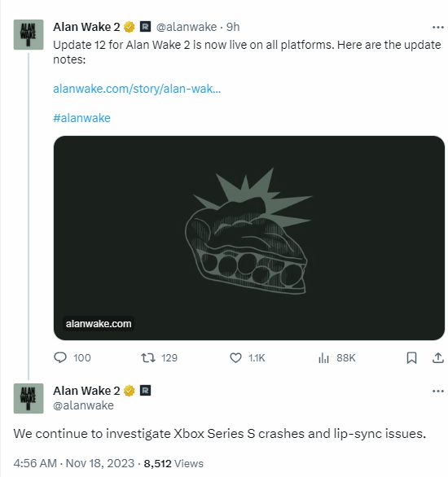Open view analytics bar-chart icon

pos(323,358)
